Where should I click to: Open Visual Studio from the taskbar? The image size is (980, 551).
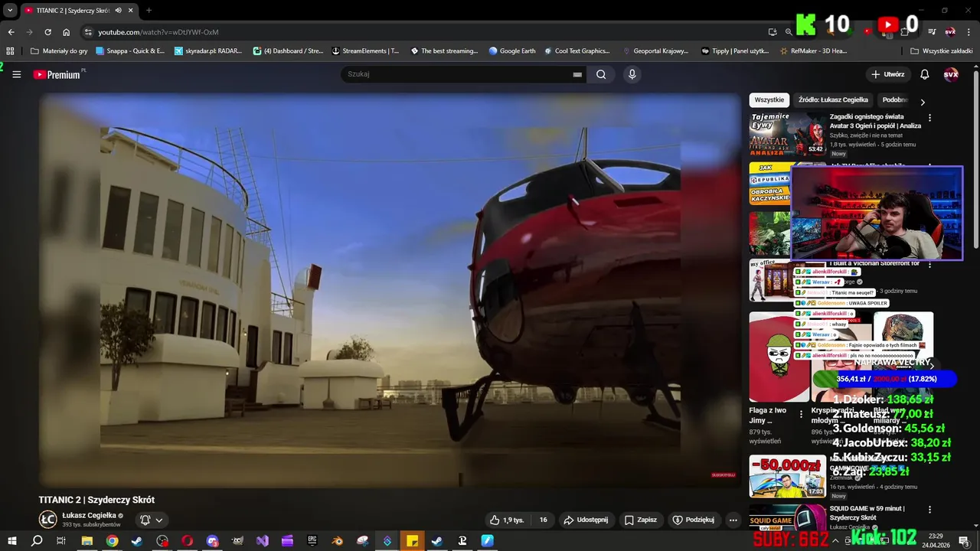pyautogui.click(x=263, y=541)
